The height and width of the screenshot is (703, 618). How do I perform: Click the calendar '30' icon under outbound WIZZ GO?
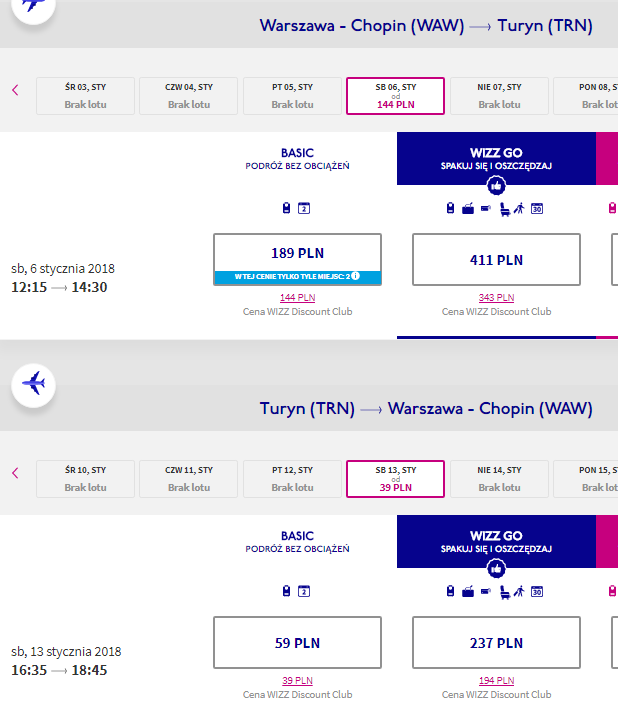click(537, 208)
